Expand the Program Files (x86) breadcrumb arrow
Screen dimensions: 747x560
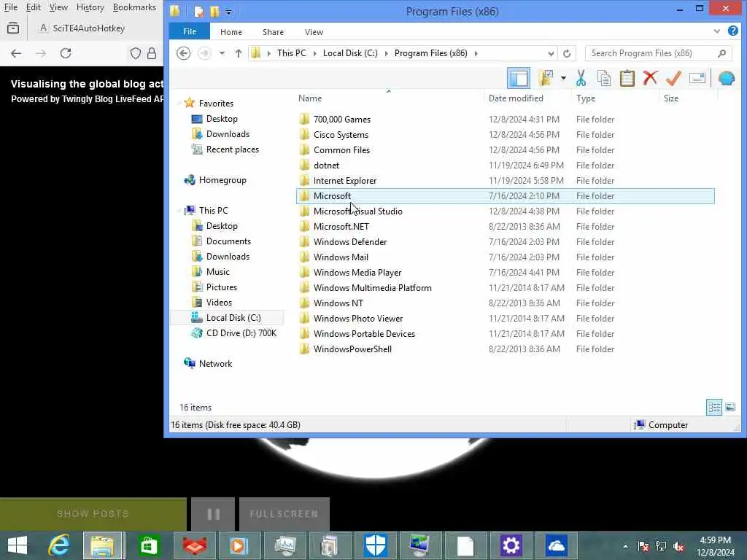coord(476,53)
